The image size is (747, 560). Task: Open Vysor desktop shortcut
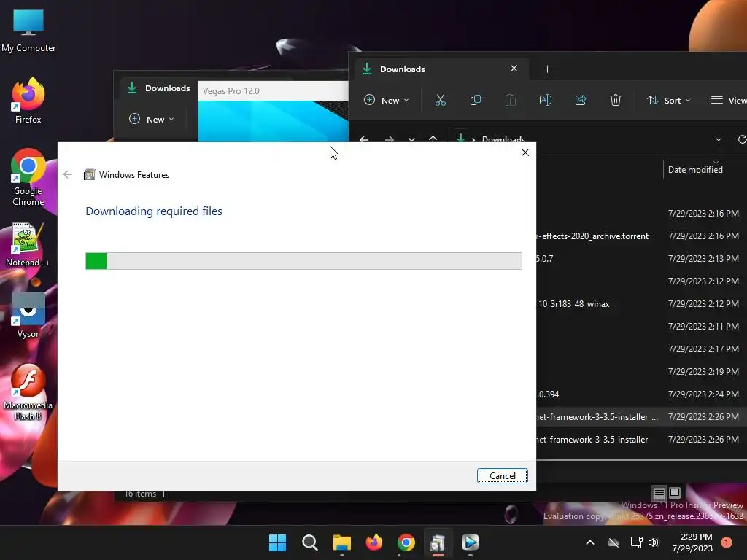click(x=28, y=315)
